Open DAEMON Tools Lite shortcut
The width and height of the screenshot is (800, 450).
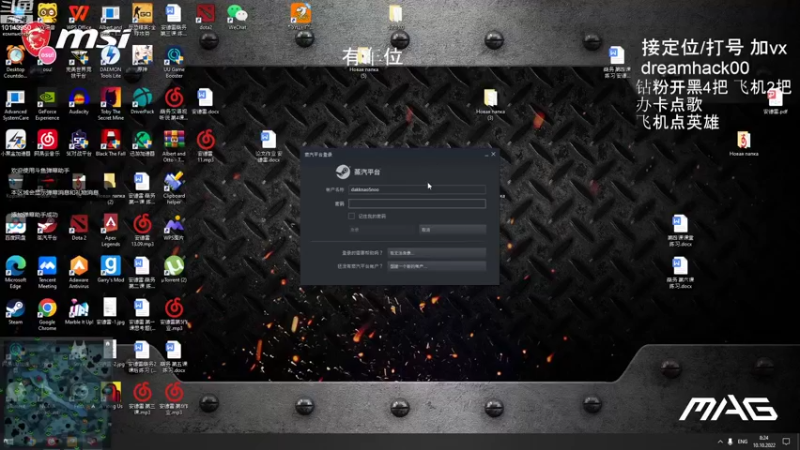(x=110, y=62)
